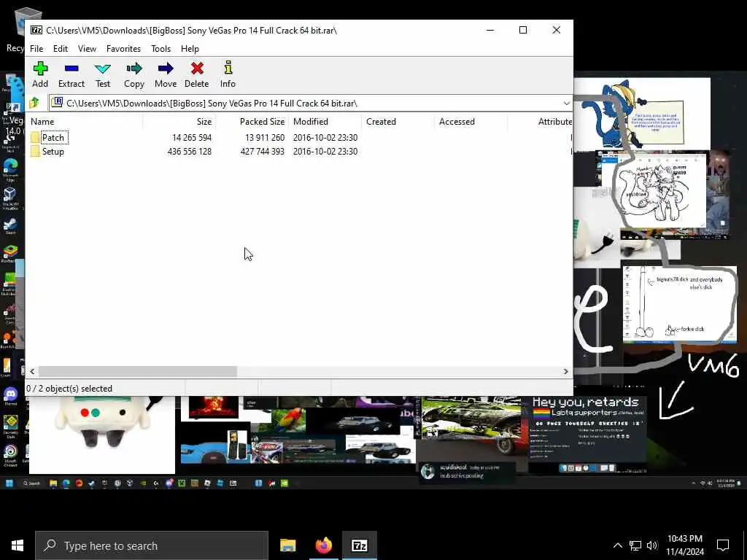Click the 7-Zip taskbar button
This screenshot has height=560, width=747.
click(359, 545)
